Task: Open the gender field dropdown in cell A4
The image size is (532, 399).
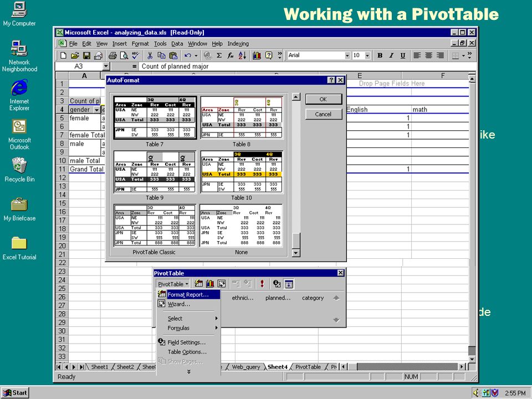Action: click(x=96, y=110)
